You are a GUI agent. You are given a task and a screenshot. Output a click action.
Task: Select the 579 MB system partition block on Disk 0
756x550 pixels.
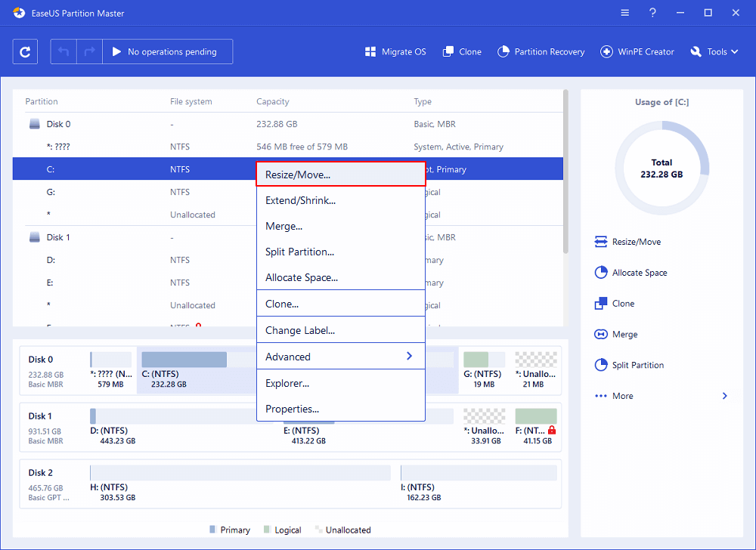pyautogui.click(x=111, y=370)
